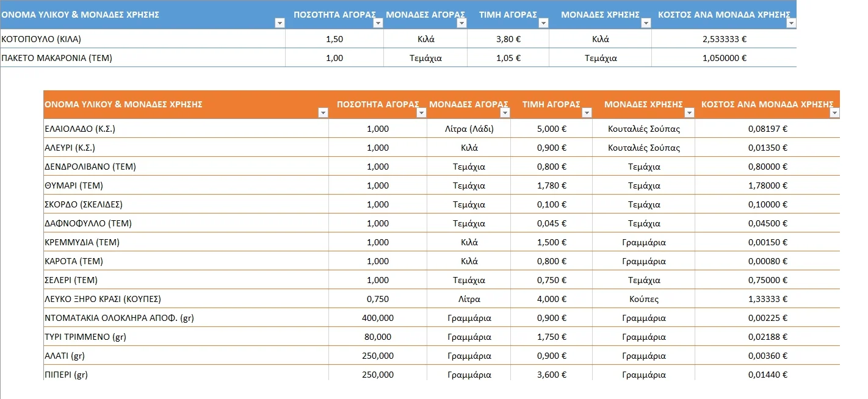868x399 pixels.
Task: Click the 0,045 € bay leaf price
Action: coord(551,223)
